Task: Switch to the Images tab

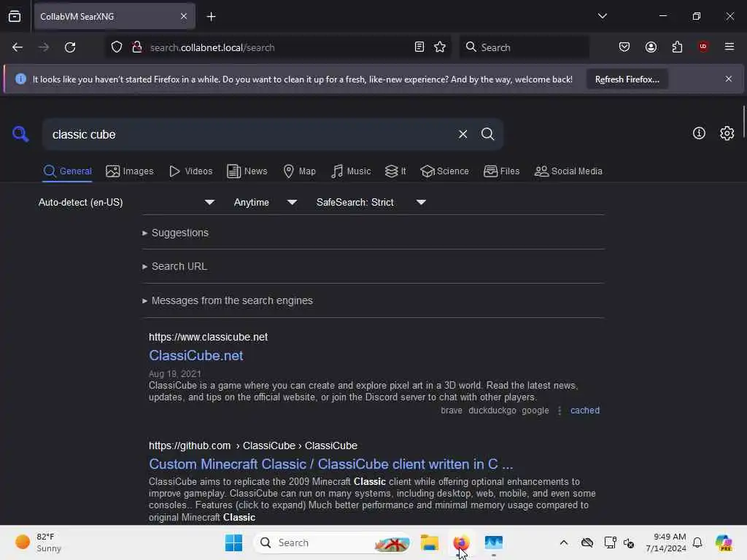Action: (x=130, y=171)
